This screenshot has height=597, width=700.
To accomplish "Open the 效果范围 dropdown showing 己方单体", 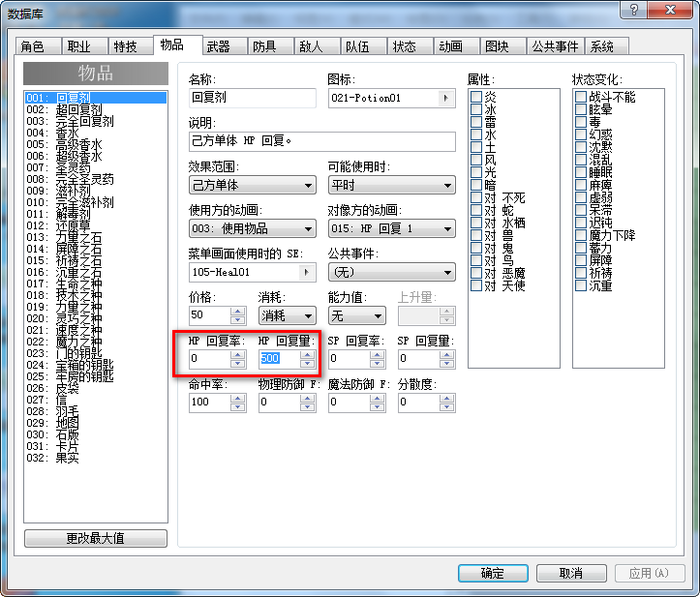I will pos(253,185).
